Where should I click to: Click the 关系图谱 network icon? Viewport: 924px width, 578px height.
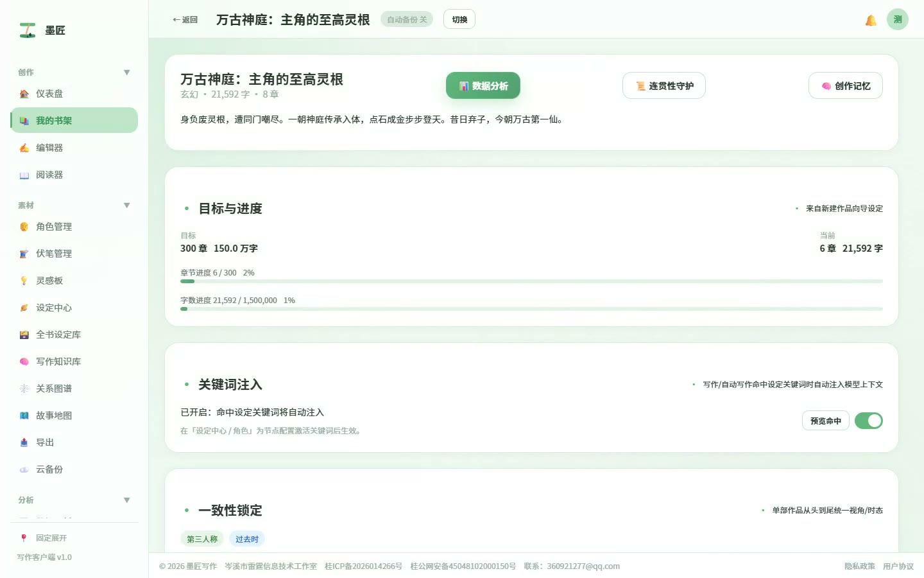click(x=24, y=389)
